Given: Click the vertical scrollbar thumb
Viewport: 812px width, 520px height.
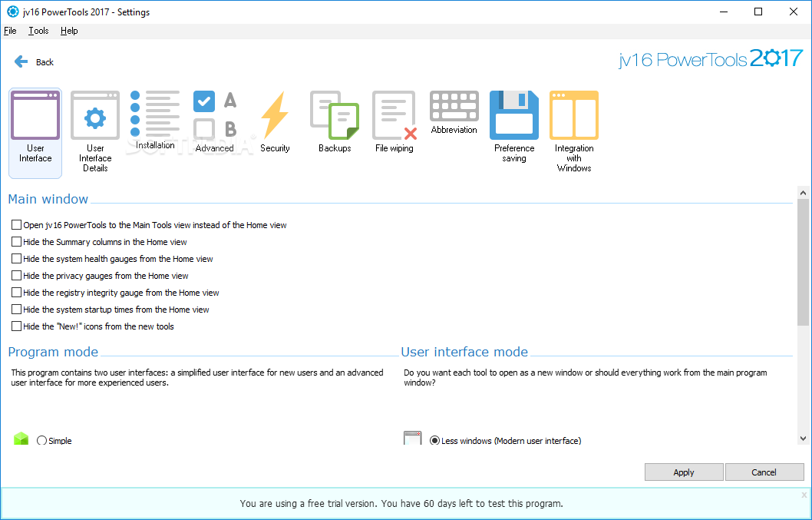Looking at the screenshot, I should [x=804, y=263].
